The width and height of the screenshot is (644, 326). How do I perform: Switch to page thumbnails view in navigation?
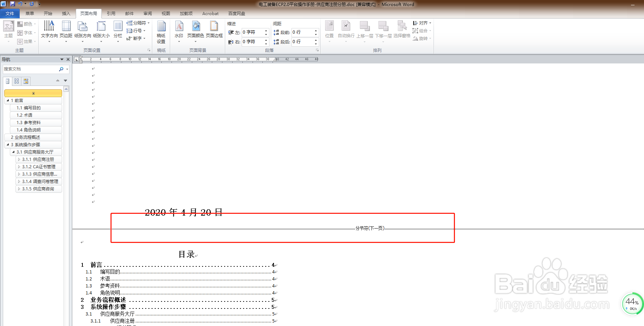pyautogui.click(x=16, y=81)
